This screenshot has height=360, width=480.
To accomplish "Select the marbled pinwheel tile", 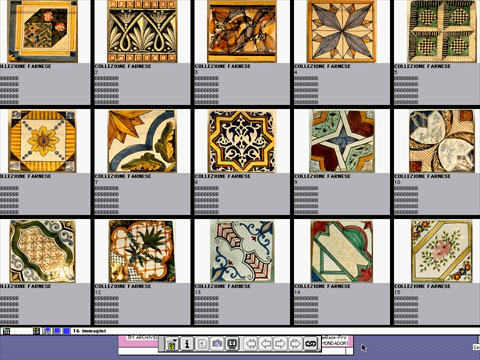I will [x=442, y=141].
